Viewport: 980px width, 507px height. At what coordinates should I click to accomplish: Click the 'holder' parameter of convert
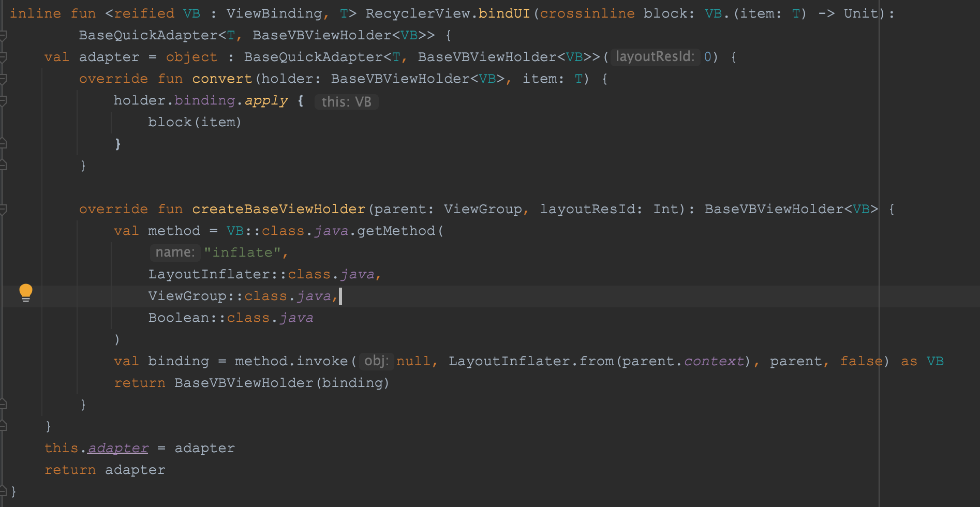pos(287,79)
